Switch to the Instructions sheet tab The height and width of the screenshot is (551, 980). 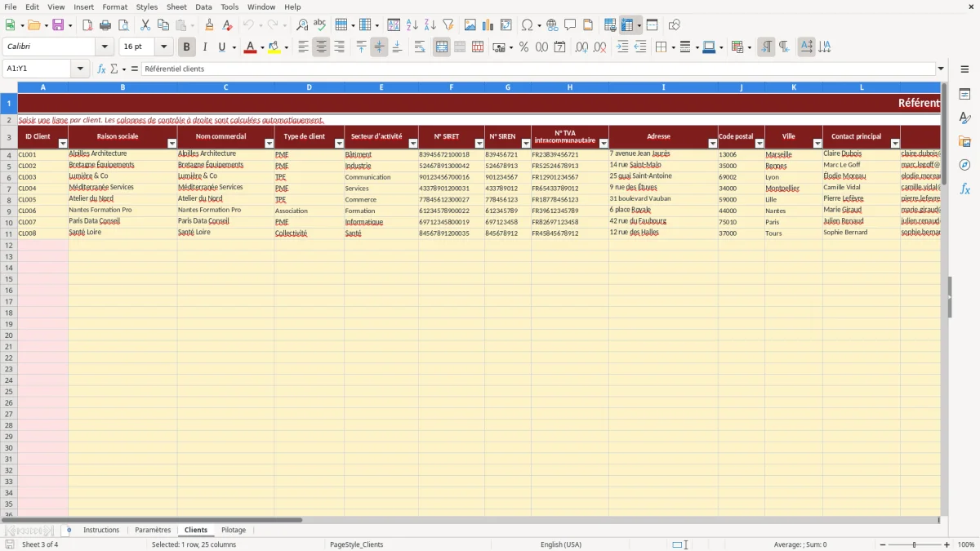[x=101, y=530]
